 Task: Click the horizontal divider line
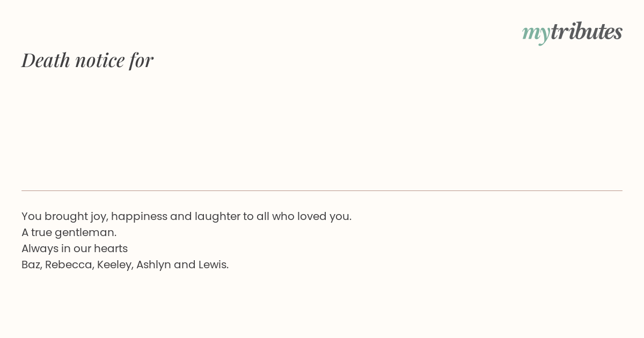pos(322,190)
